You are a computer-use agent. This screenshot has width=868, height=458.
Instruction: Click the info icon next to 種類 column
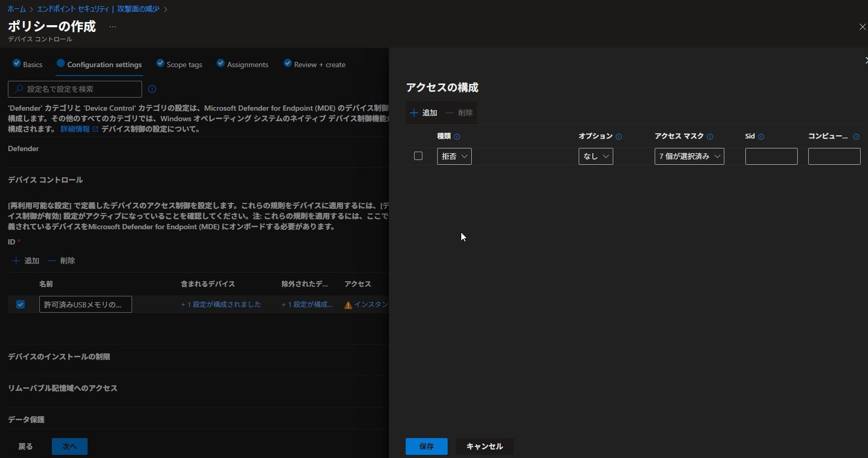tap(457, 137)
